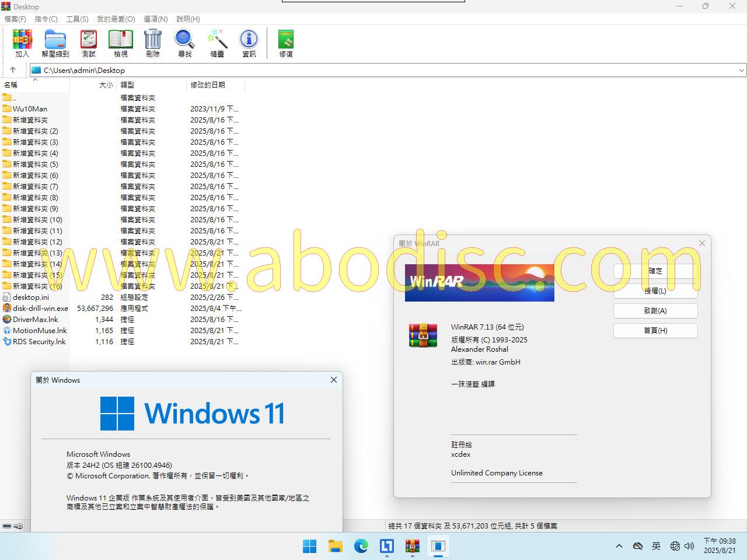Click Acknowledgments (致謝) button

click(x=655, y=311)
